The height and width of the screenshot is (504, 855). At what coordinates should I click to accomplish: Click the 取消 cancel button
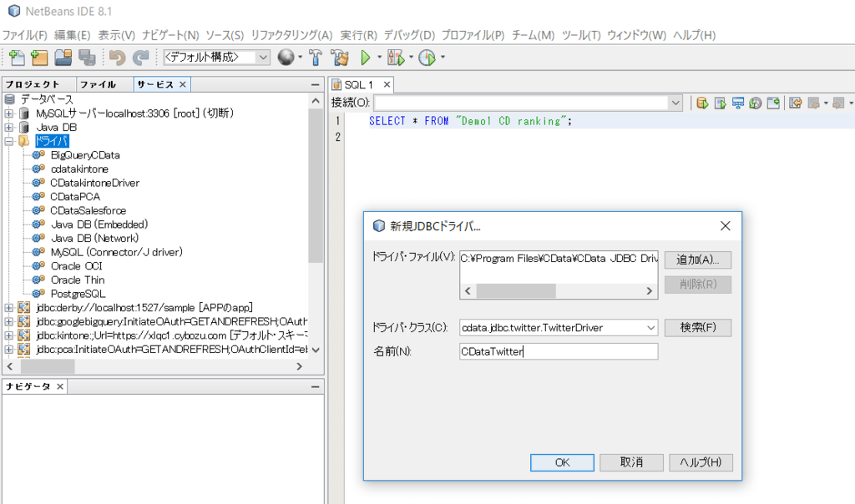coord(631,462)
